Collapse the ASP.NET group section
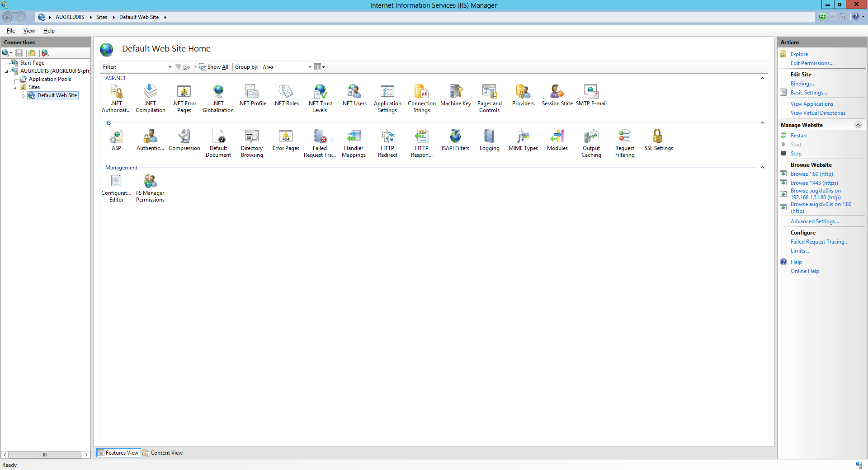The height and width of the screenshot is (470, 868). point(762,78)
